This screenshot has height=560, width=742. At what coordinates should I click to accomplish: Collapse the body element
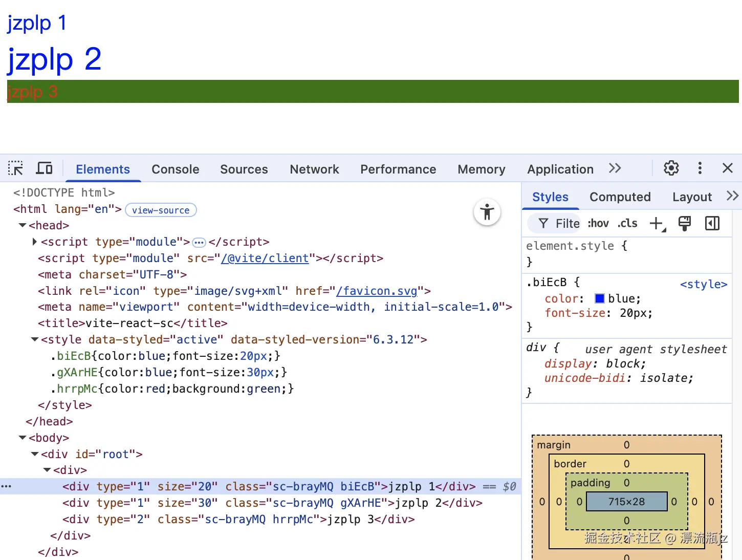point(22,438)
